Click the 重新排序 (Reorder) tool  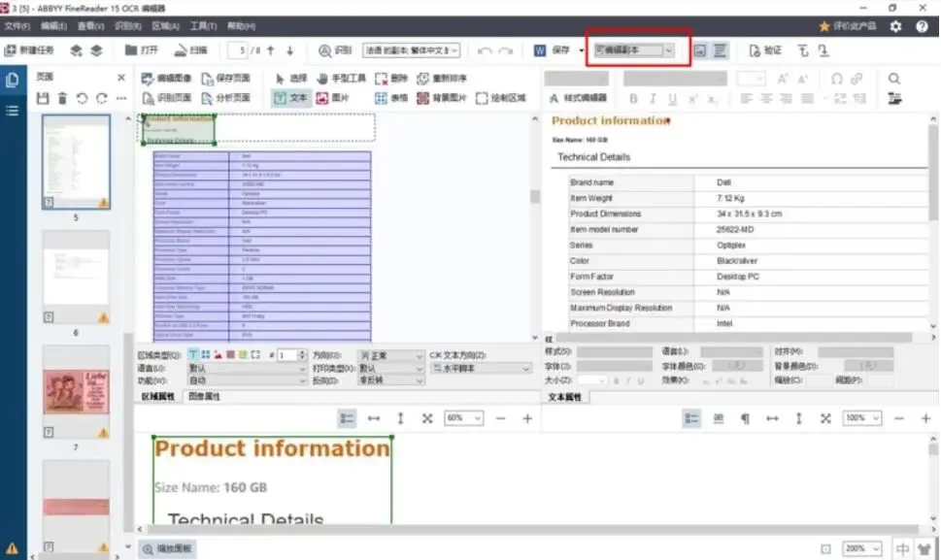(442, 79)
